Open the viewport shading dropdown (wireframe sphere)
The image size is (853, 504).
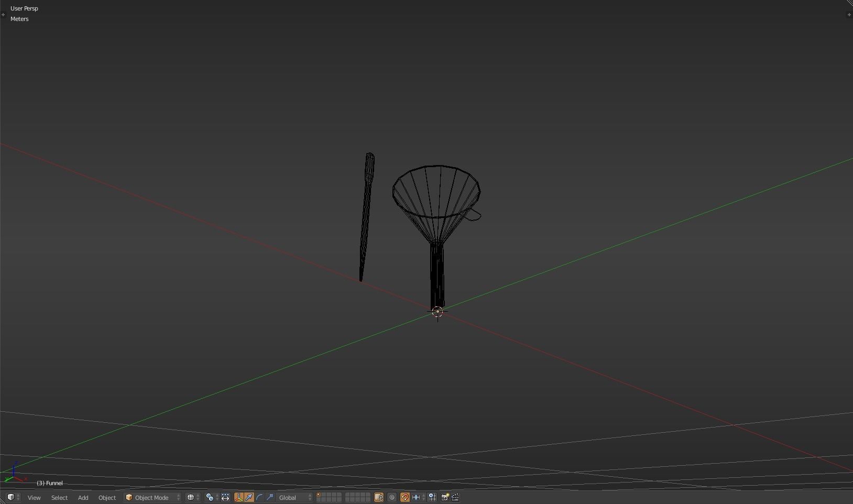coord(193,498)
